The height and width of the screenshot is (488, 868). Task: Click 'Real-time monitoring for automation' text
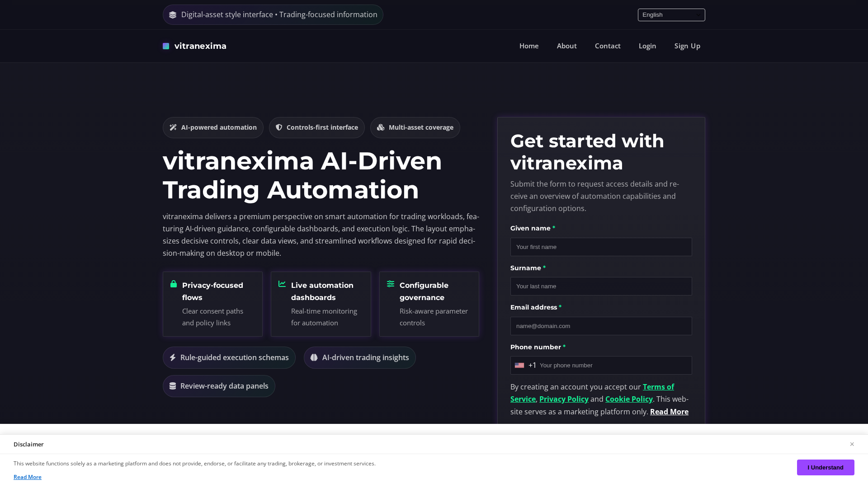(324, 317)
